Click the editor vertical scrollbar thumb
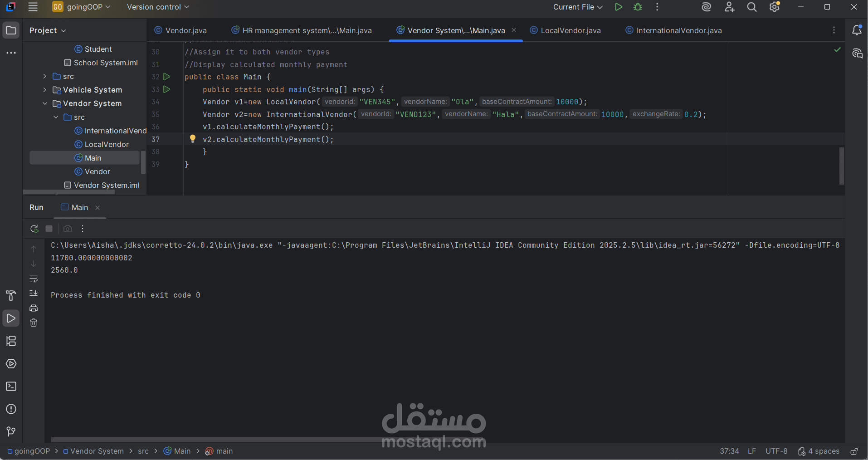 pyautogui.click(x=841, y=166)
